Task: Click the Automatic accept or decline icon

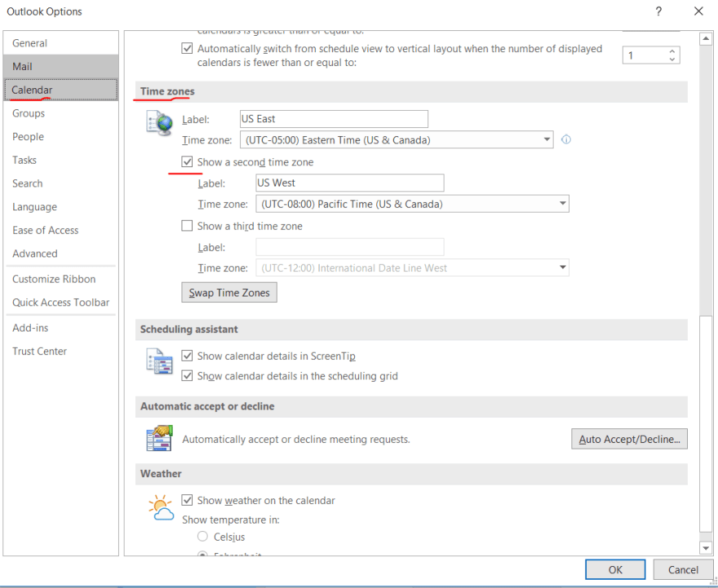Action: 159,438
